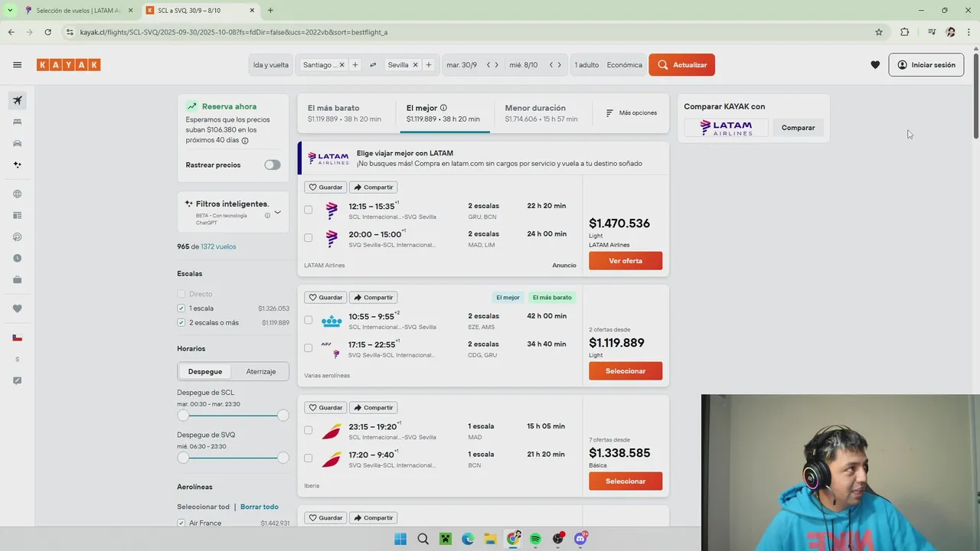The image size is (980, 551).
Task: Check the 17:15 – 22:55 return flight
Action: [308, 348]
